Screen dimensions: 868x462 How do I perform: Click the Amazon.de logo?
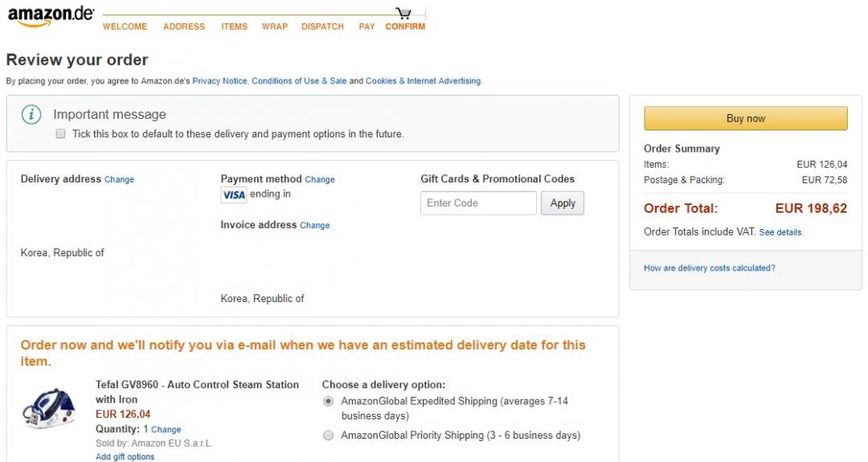pyautogui.click(x=51, y=16)
